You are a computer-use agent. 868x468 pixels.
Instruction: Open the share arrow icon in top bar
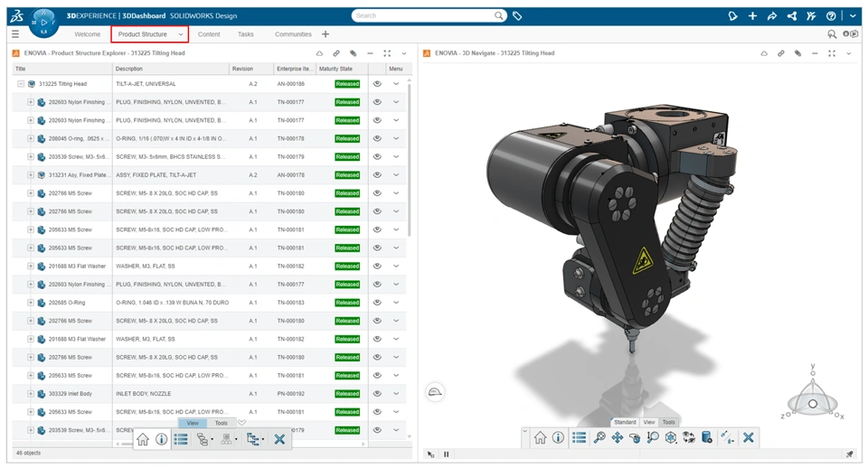pos(771,16)
